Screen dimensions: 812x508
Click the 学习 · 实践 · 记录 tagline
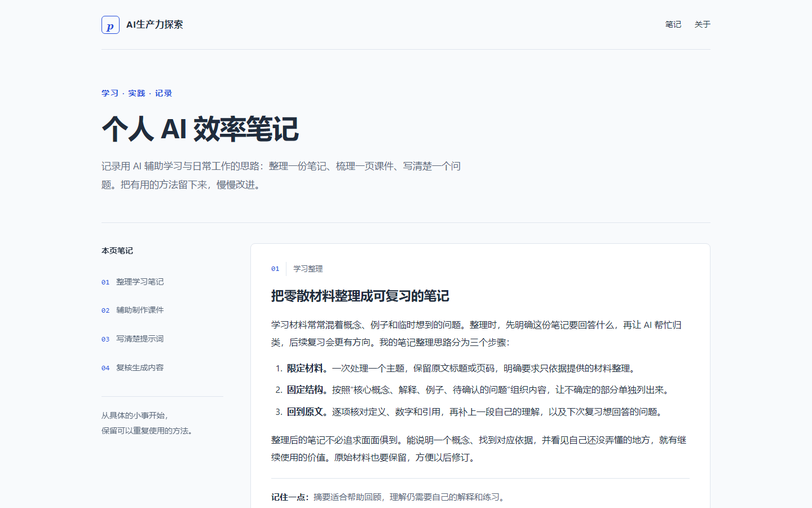coord(137,93)
